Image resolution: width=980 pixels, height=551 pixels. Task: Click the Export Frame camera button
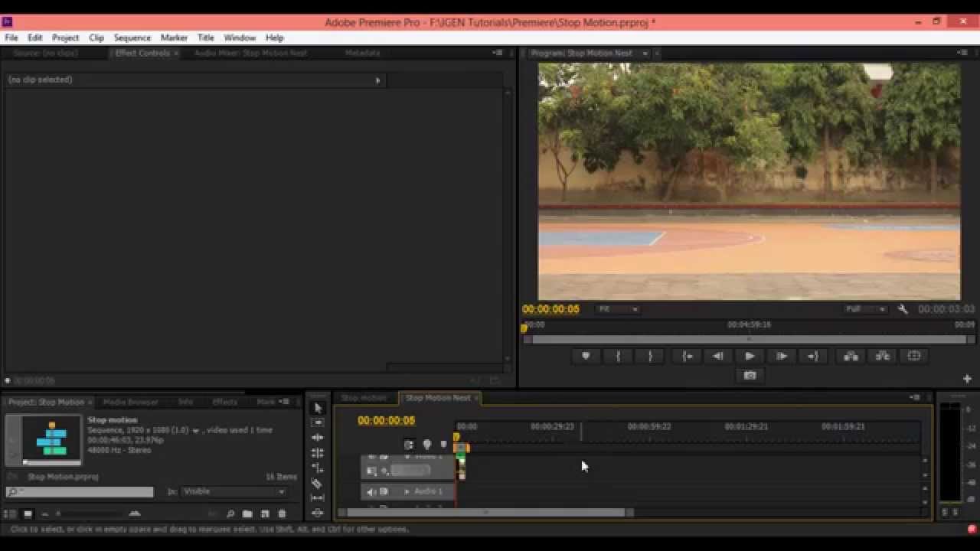pos(750,375)
